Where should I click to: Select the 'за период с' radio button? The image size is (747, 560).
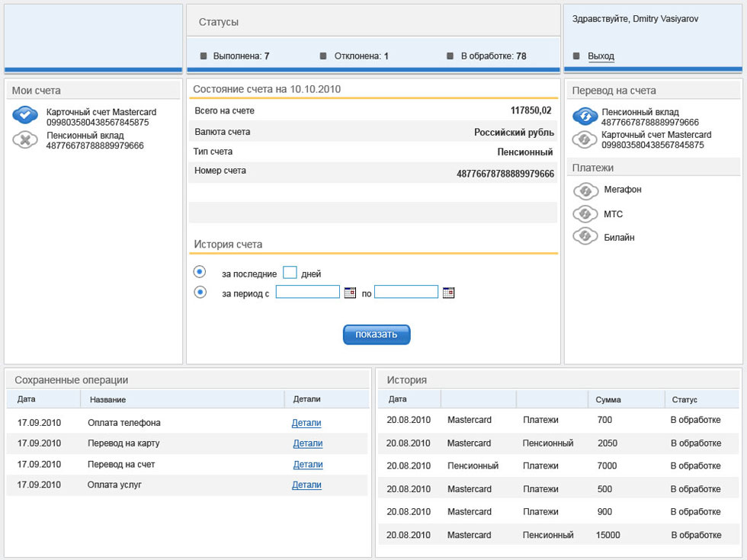coord(200,292)
